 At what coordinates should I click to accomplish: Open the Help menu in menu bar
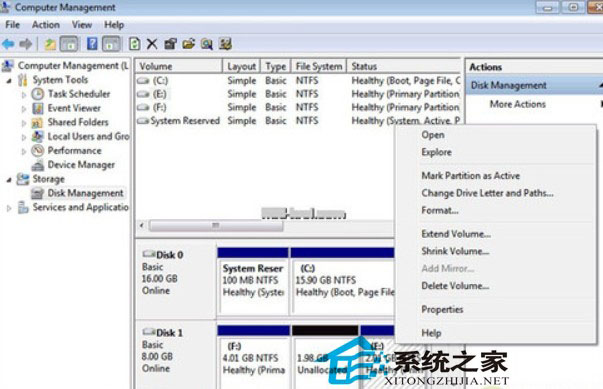point(114,25)
